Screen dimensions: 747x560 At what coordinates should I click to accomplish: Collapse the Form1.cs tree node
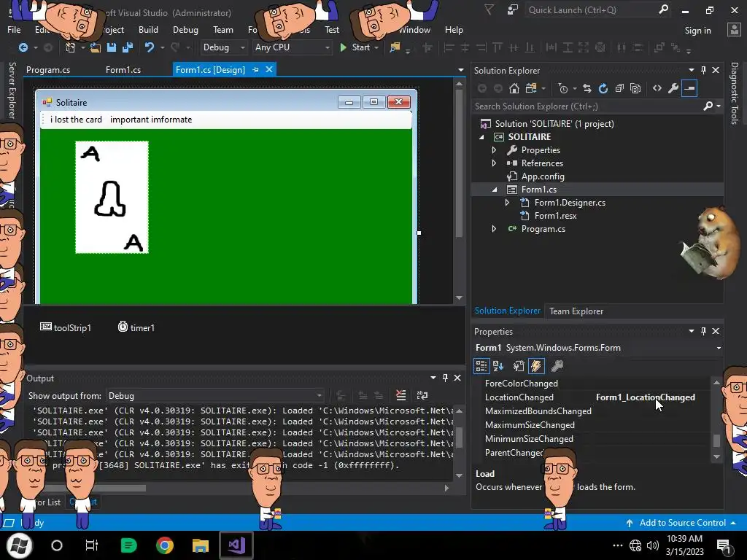pos(494,190)
